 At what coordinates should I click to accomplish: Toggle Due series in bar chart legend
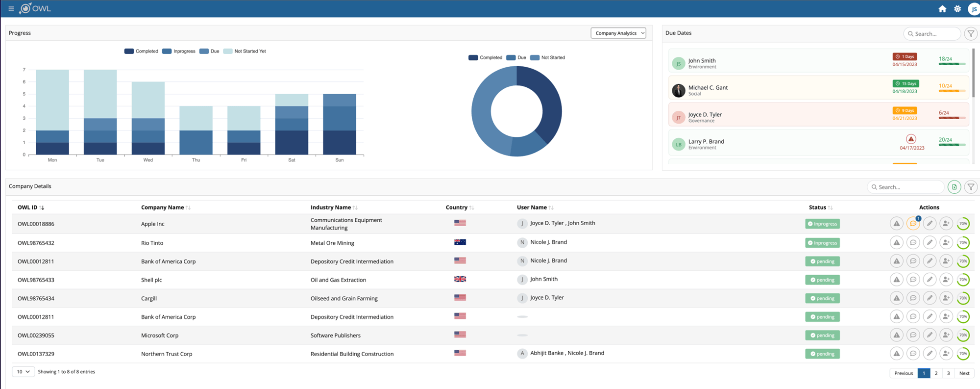209,51
